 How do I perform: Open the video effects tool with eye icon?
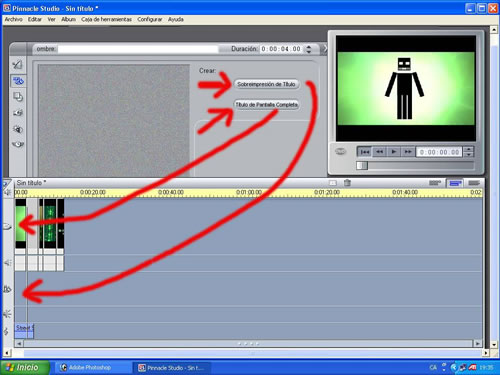pos(18,144)
